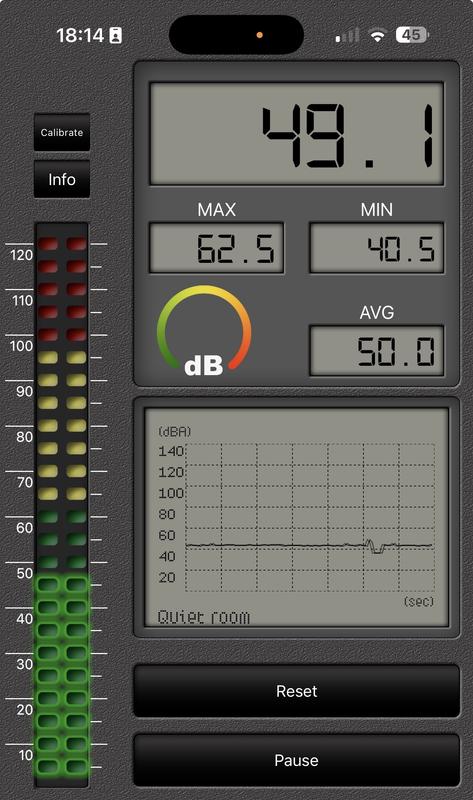Tap the cellular signal bars icon
This screenshot has height=800, width=473.
[x=347, y=35]
